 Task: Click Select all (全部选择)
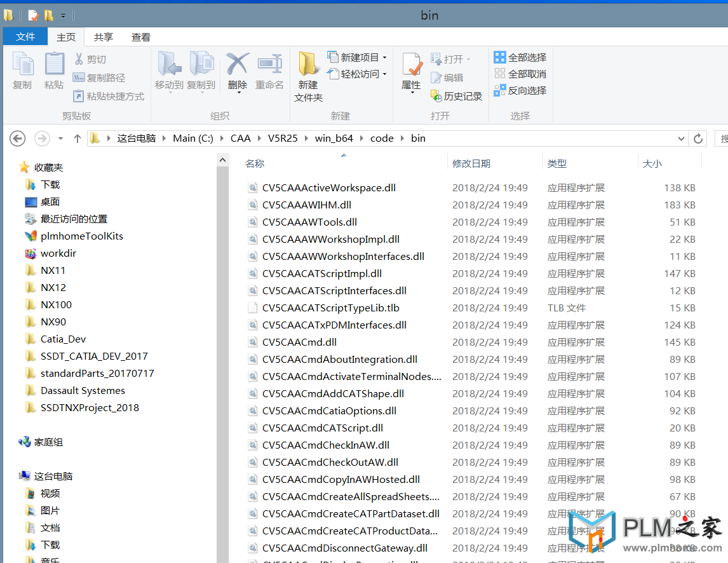click(520, 58)
